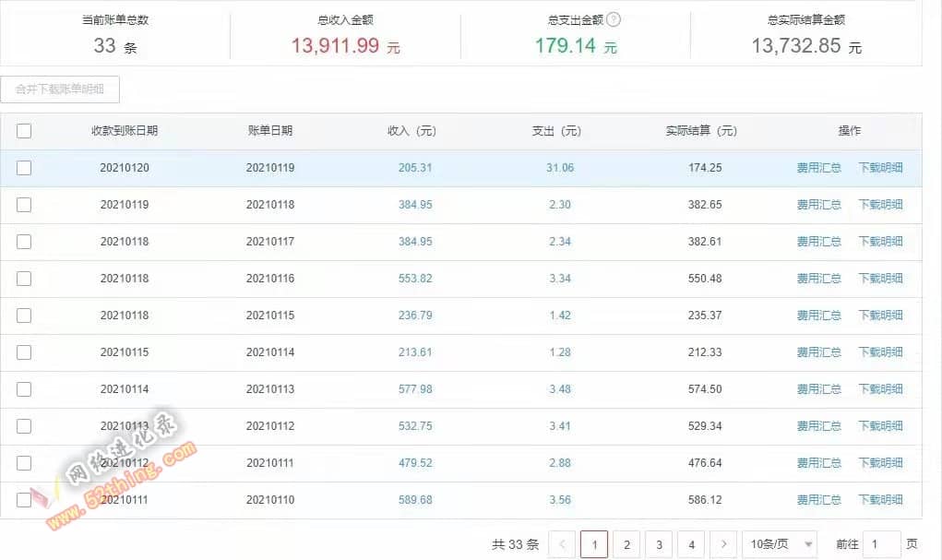Click the previous page arrow in pagination
The image size is (942, 560).
point(562,544)
